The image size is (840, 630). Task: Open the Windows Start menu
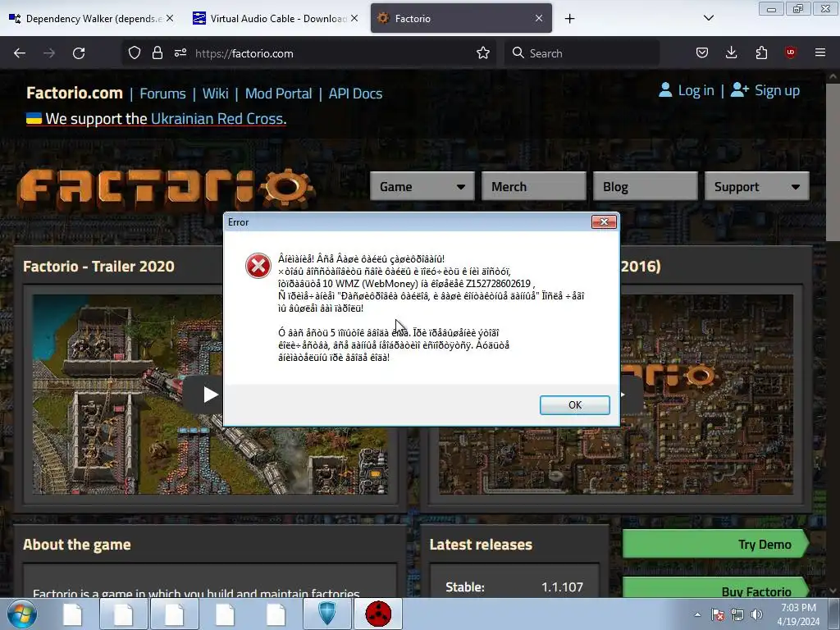22,614
